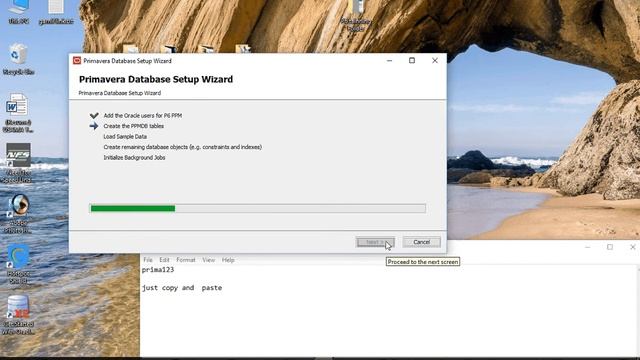Click the red Primavera wizard title icon

coord(77,60)
